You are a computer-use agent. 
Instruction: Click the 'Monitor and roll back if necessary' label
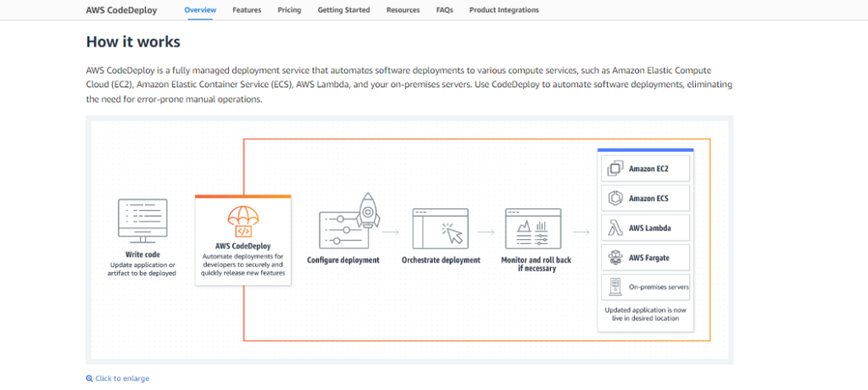pos(536,265)
